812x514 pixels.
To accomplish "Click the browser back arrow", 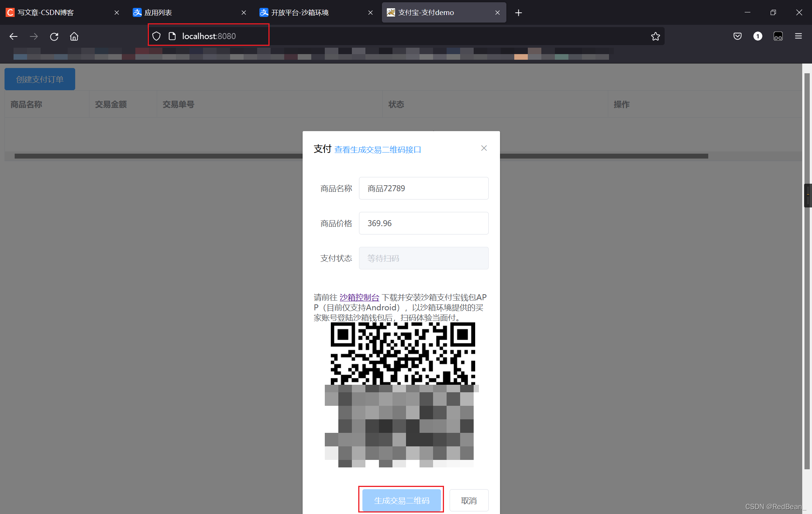I will pyautogui.click(x=14, y=36).
